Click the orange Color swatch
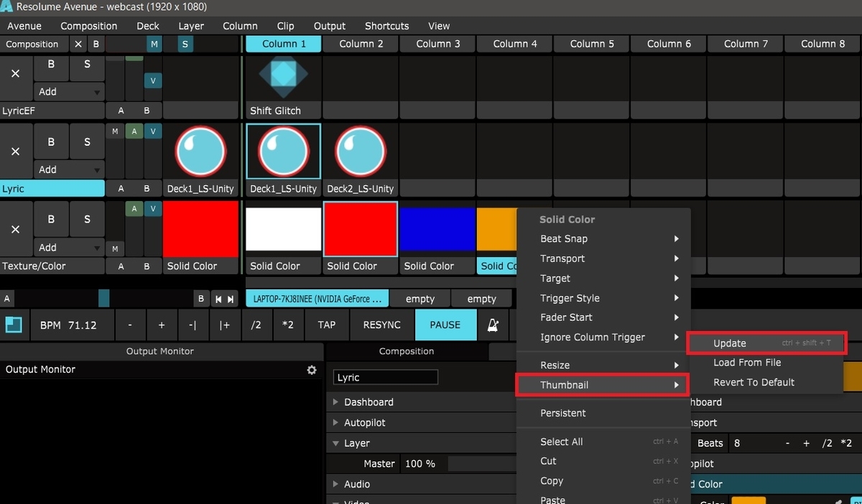Image resolution: width=862 pixels, height=504 pixels. (749, 500)
